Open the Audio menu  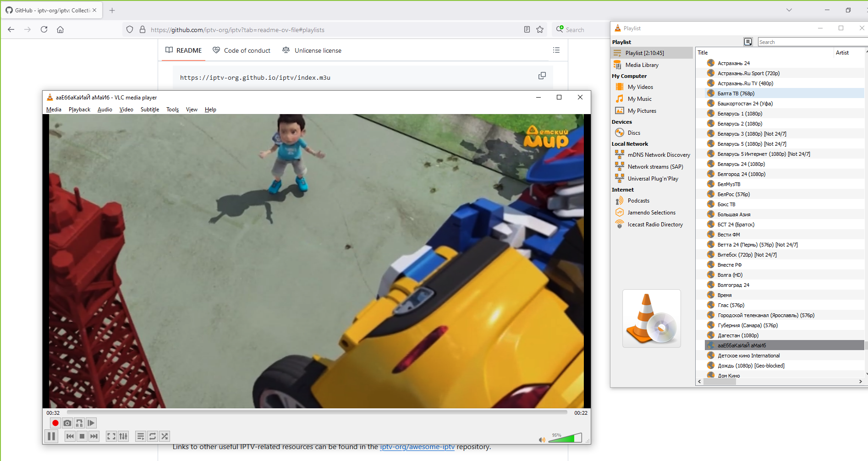tap(105, 110)
